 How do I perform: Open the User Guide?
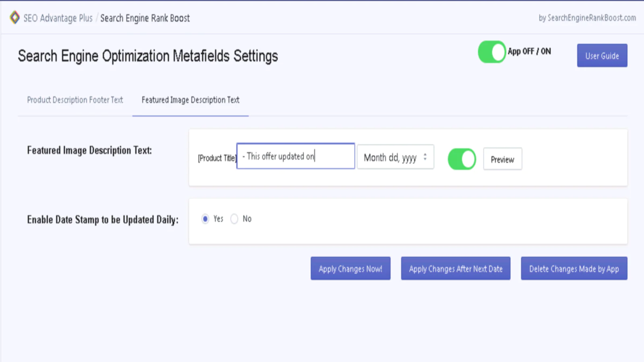602,56
